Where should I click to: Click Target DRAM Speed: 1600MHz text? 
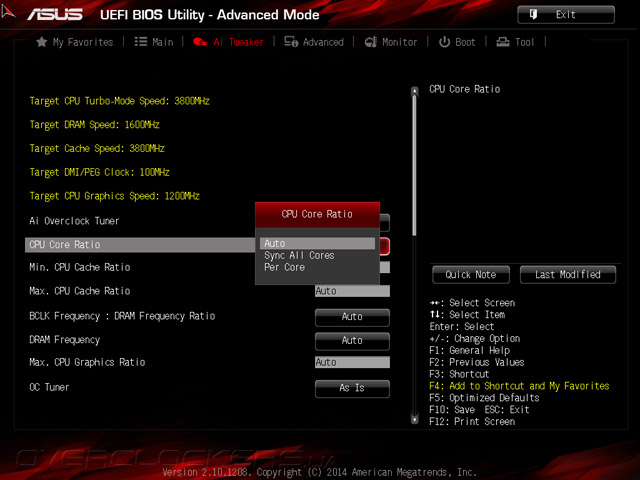tap(94, 124)
